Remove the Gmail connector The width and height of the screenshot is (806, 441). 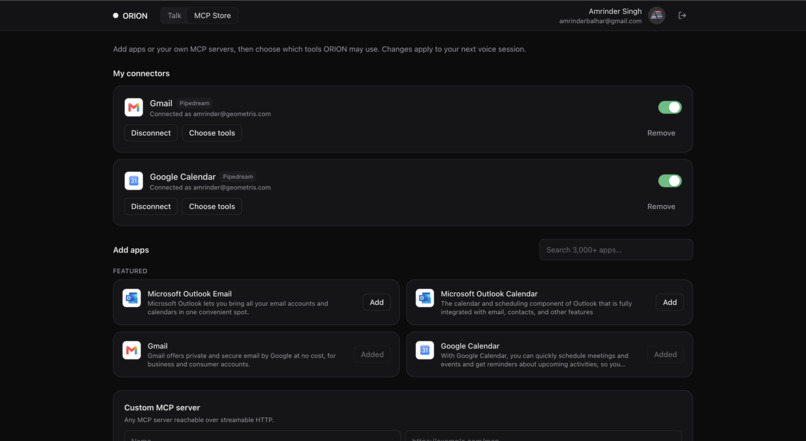click(661, 133)
